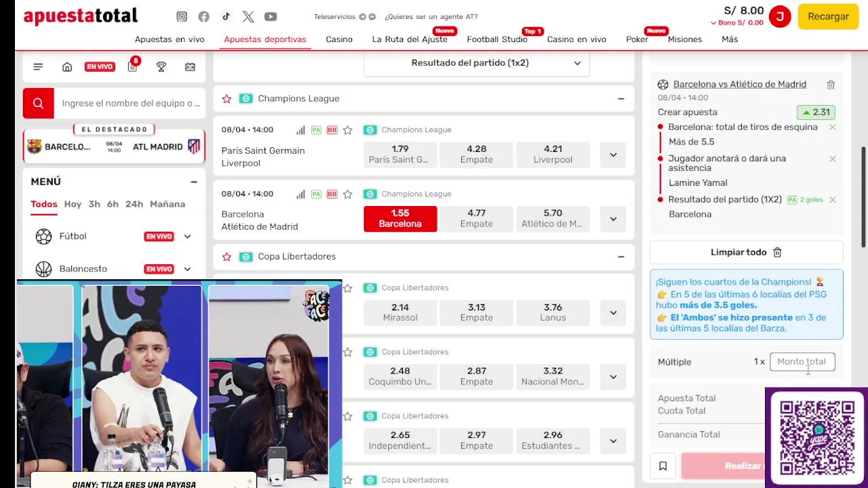The image size is (868, 488).
Task: Open the X (Twitter) social icon
Action: [x=248, y=17]
